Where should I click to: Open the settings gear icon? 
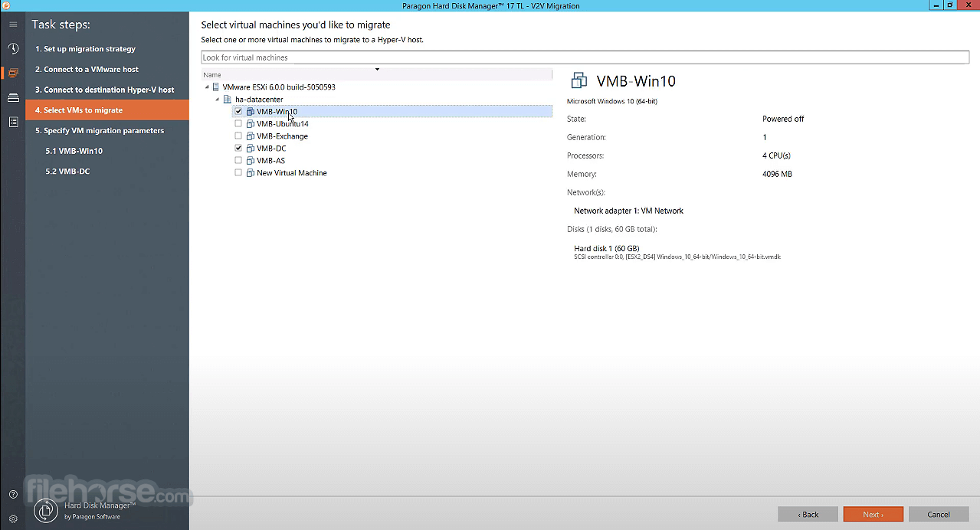point(13,519)
